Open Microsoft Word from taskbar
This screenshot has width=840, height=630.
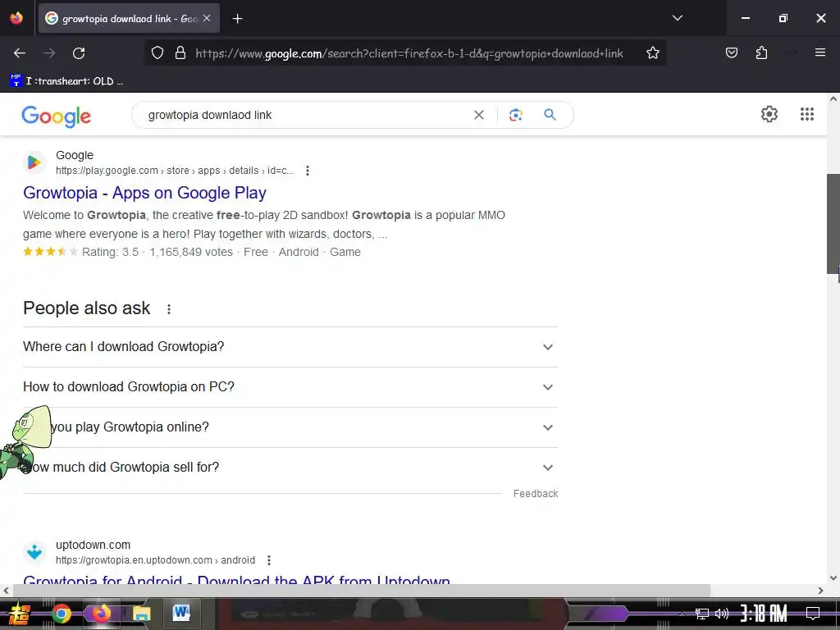point(181,613)
